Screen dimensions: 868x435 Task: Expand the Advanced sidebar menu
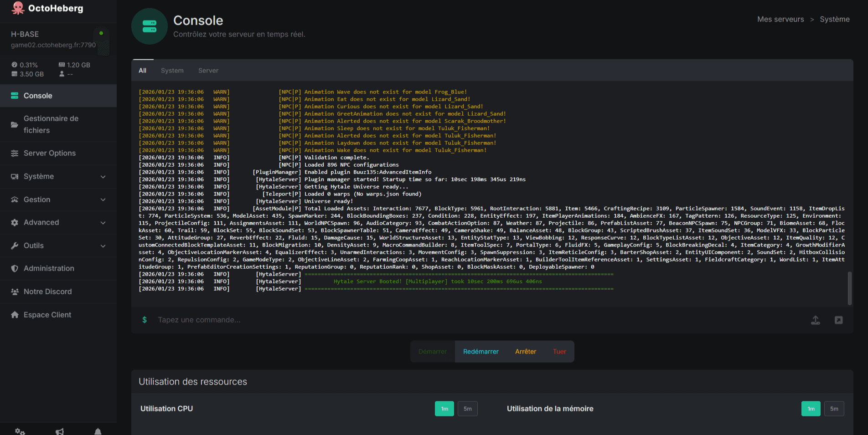(58, 222)
